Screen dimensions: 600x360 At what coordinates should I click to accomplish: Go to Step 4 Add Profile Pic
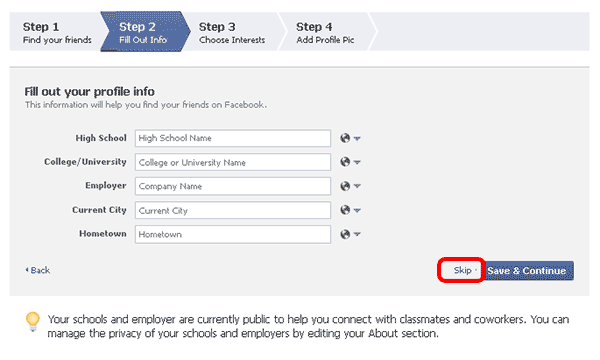tap(325, 32)
